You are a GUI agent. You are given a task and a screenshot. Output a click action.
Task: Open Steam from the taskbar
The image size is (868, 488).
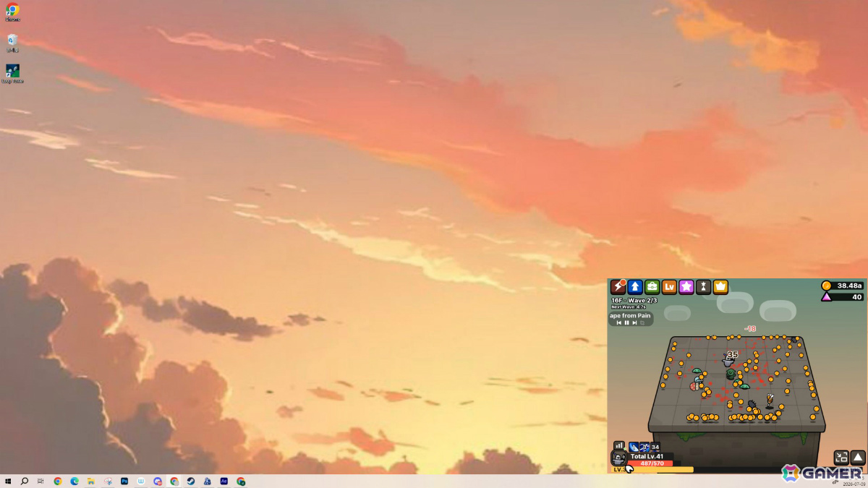point(191,481)
